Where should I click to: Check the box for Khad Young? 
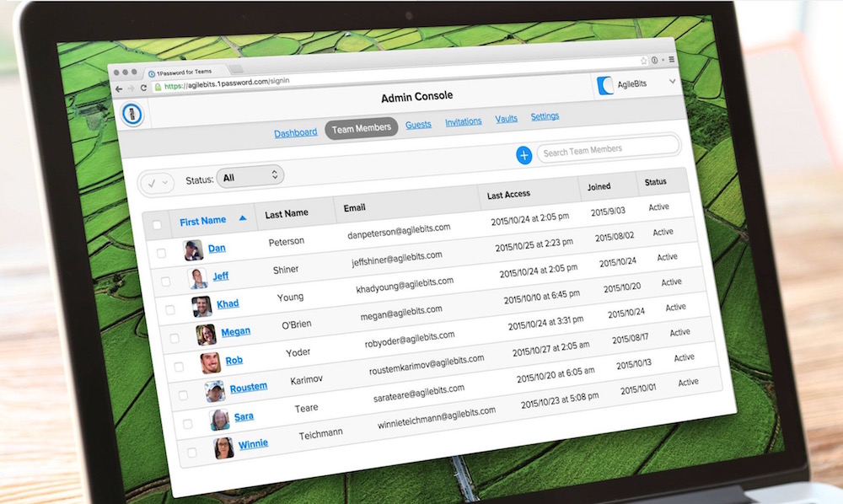(170, 309)
